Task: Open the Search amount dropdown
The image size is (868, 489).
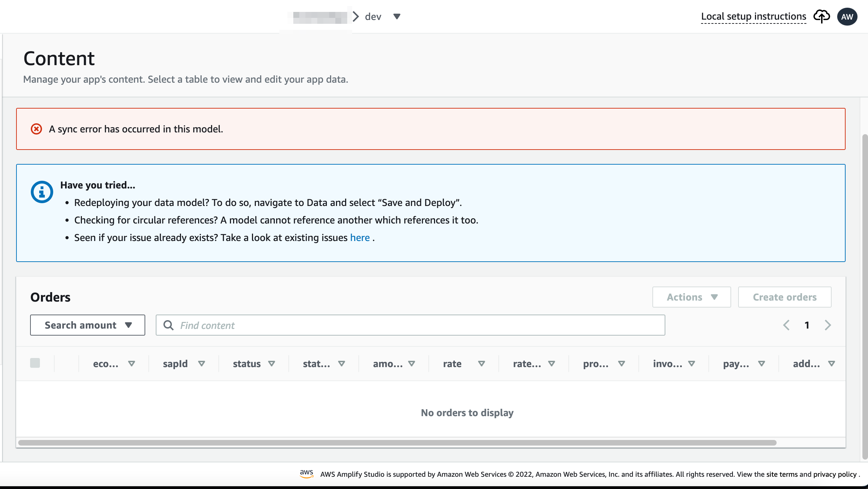Action: click(x=87, y=325)
